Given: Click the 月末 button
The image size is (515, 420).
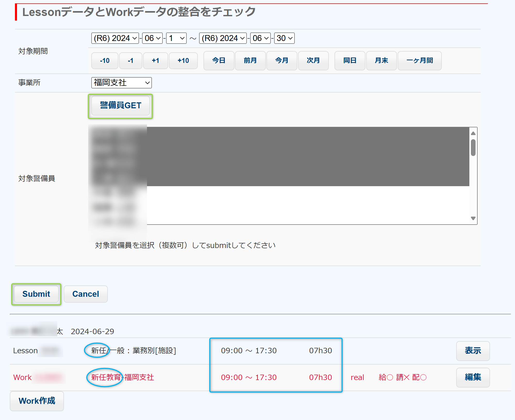Looking at the screenshot, I should tap(381, 61).
